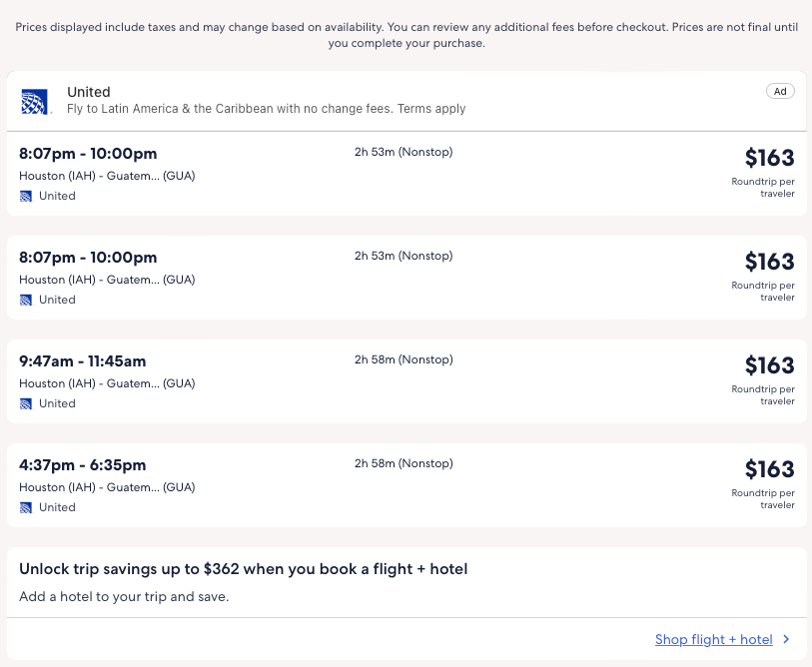Click the 2h 58m duration on the 4:37pm flight

point(403,463)
